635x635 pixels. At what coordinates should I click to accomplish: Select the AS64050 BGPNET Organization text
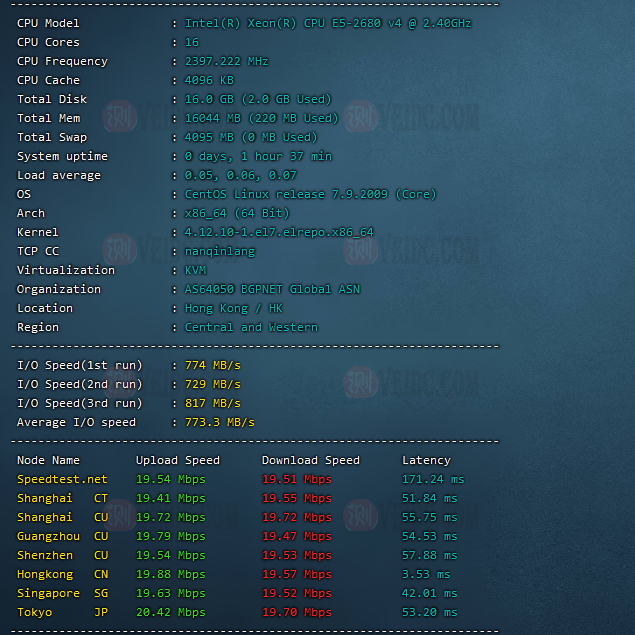click(272, 289)
